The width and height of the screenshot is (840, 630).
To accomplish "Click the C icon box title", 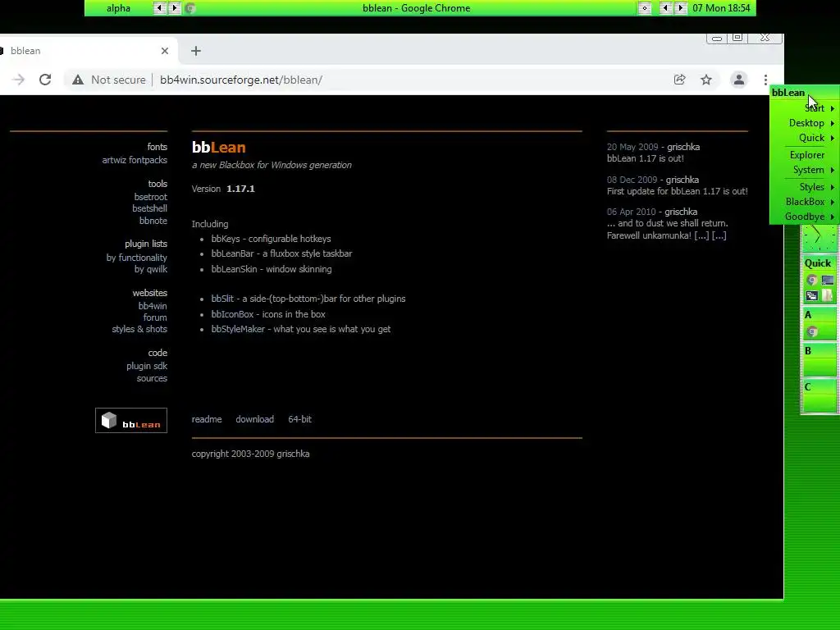I will [x=818, y=387].
